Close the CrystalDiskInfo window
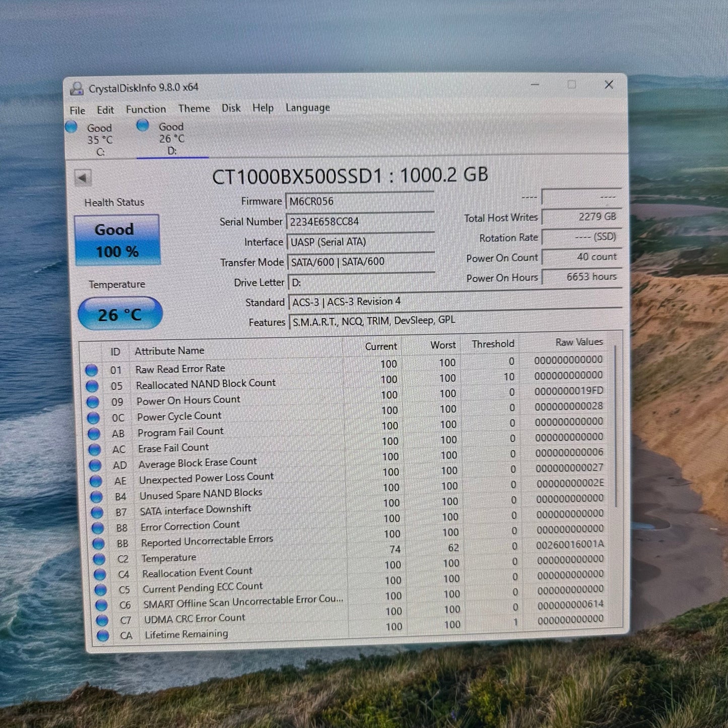 pyautogui.click(x=609, y=85)
